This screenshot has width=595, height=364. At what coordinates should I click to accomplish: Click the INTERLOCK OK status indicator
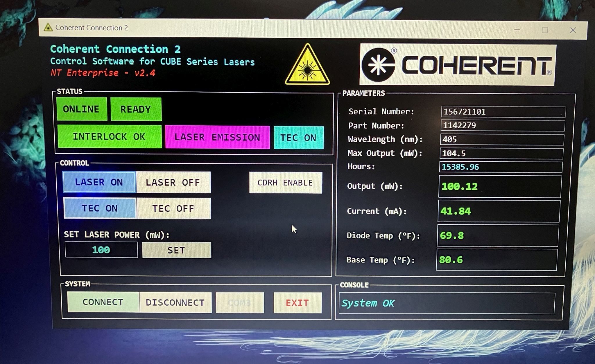(110, 137)
